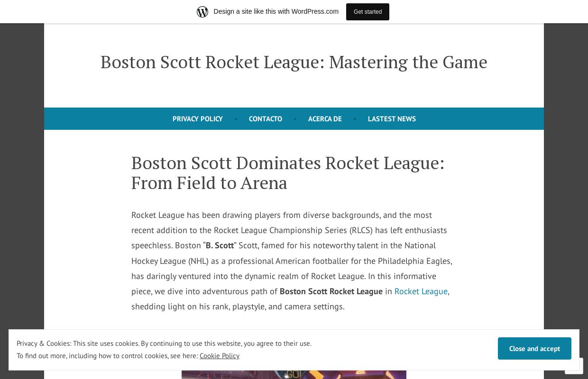Click the page header area above the menu
The width and height of the screenshot is (588, 379).
click(294, 90)
